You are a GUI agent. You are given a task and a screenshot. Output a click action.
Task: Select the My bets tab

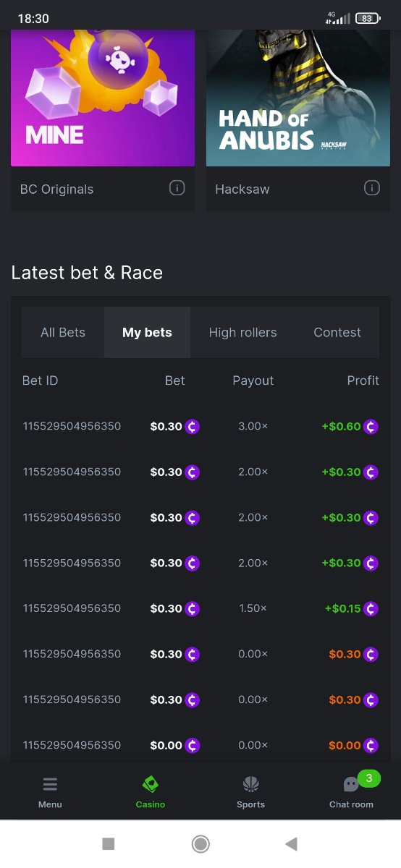[147, 333]
